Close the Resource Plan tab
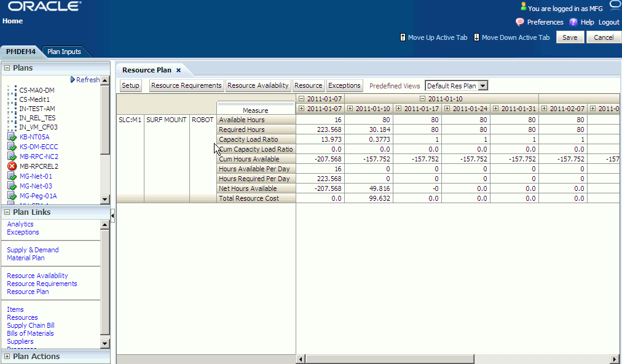 tap(178, 70)
